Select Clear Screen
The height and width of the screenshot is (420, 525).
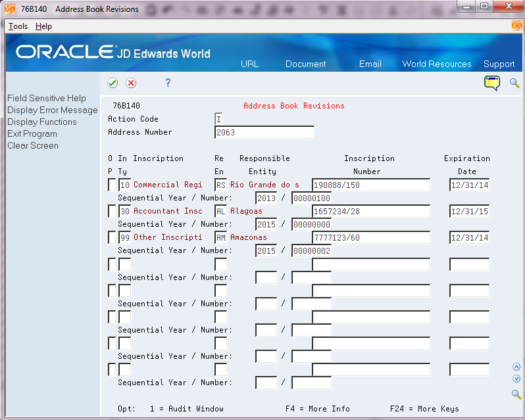(x=33, y=145)
